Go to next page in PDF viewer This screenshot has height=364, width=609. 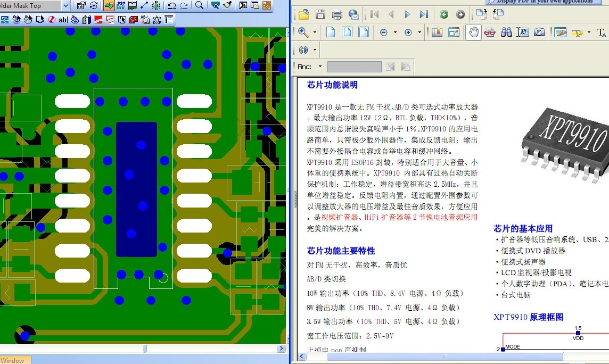click(x=407, y=15)
